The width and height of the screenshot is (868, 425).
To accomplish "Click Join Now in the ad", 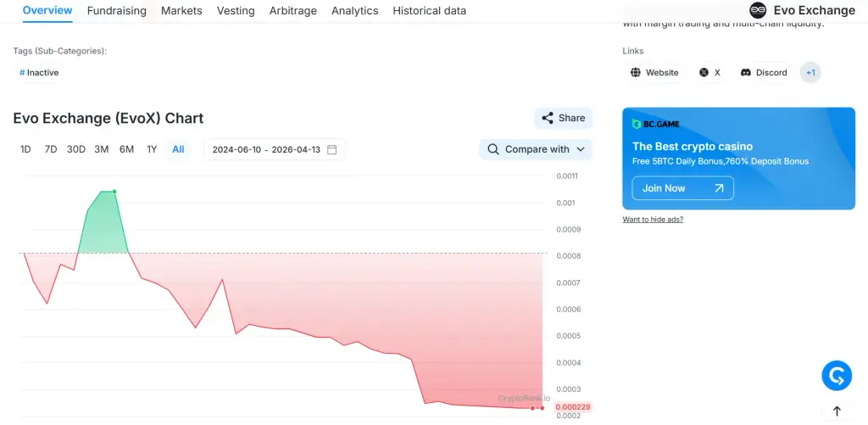I will pyautogui.click(x=682, y=188).
